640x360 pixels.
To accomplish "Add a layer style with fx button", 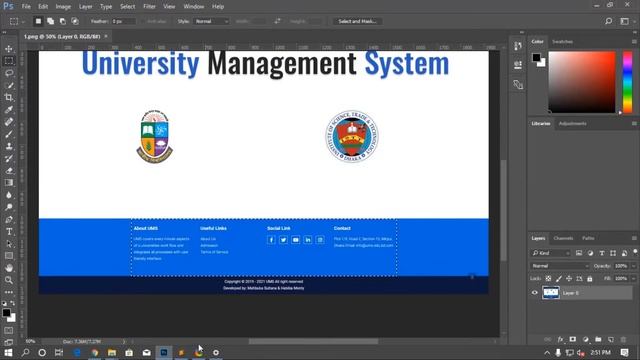I will click(560, 339).
